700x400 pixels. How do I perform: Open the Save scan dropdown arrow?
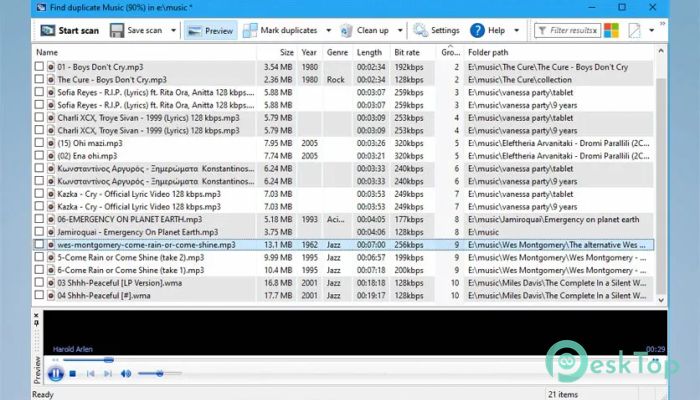(173, 30)
